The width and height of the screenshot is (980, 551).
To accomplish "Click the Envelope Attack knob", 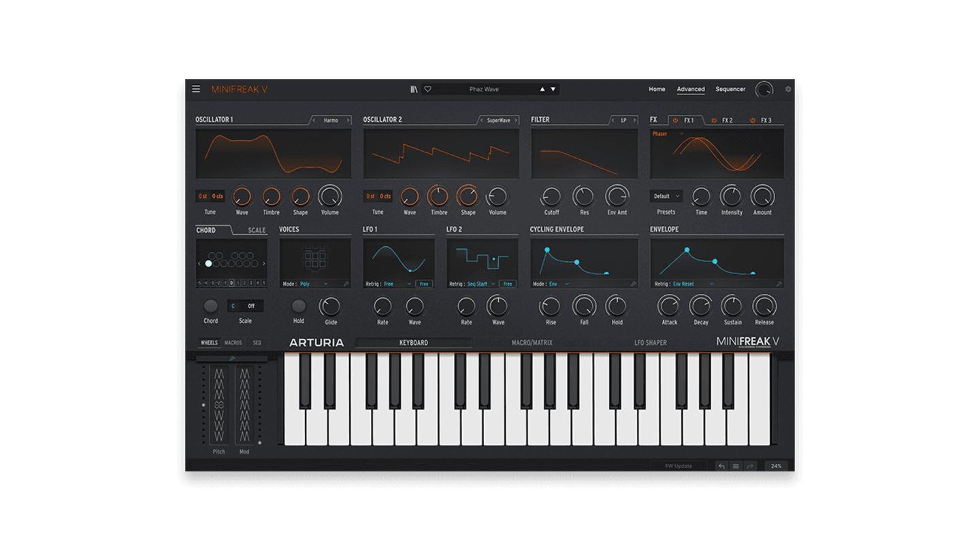I will click(670, 306).
